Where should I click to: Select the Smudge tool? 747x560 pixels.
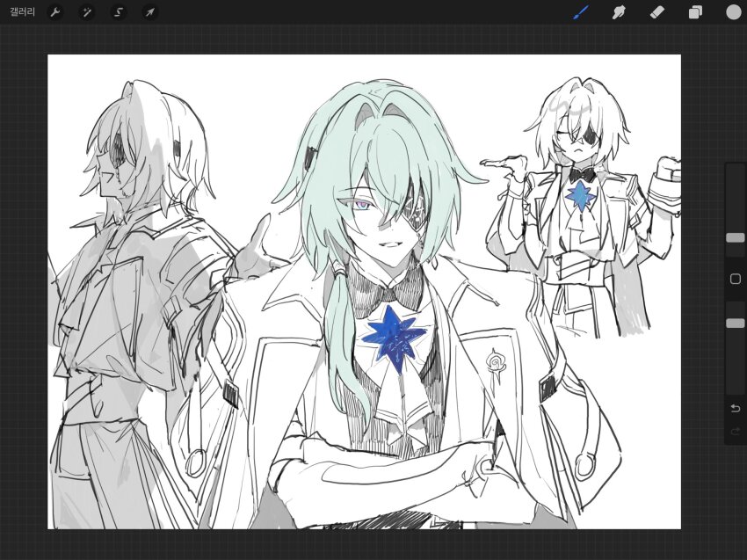point(618,12)
